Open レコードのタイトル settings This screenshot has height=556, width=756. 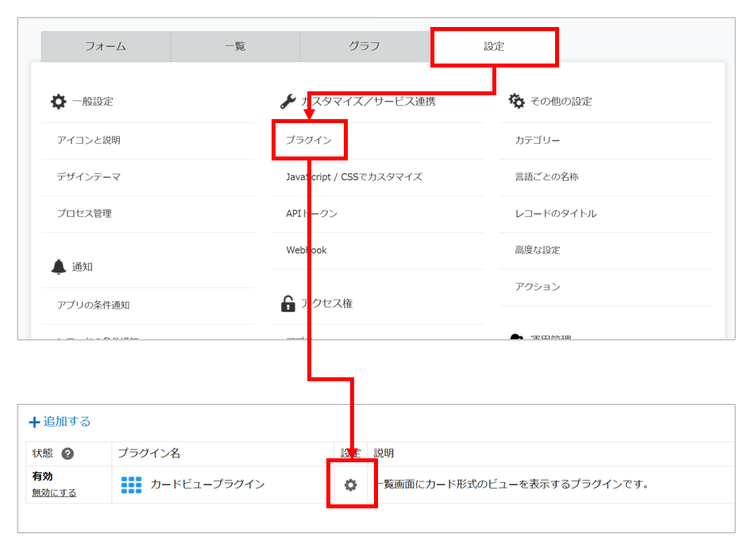(556, 214)
